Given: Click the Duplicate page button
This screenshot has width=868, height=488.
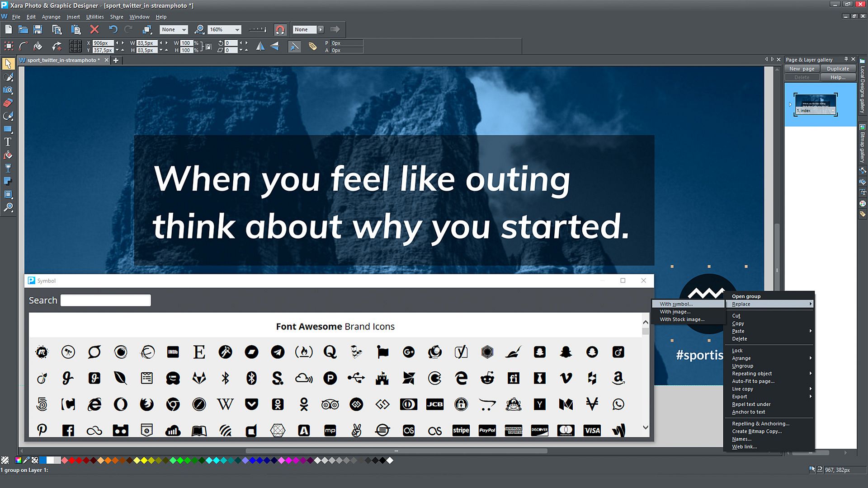Looking at the screenshot, I should point(838,69).
